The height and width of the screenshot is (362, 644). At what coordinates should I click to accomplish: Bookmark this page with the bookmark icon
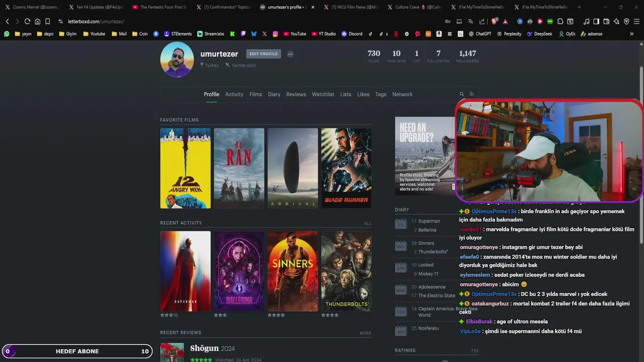(x=47, y=22)
